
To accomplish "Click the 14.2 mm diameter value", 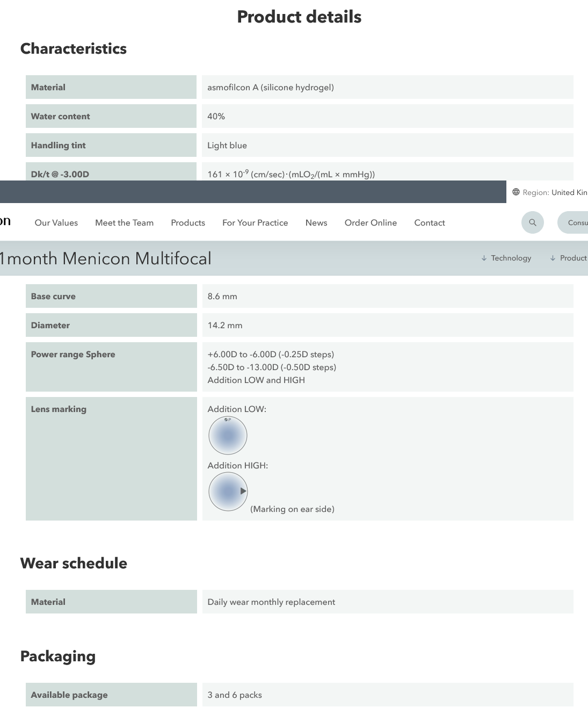I will 225,326.
